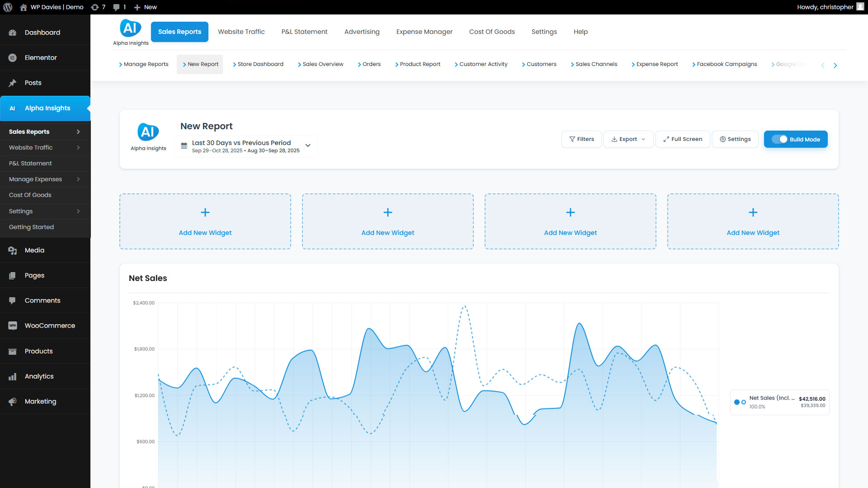Viewport: 868px width, 488px height.
Task: Click the WooCommerce sidebar icon
Action: pos(13,326)
